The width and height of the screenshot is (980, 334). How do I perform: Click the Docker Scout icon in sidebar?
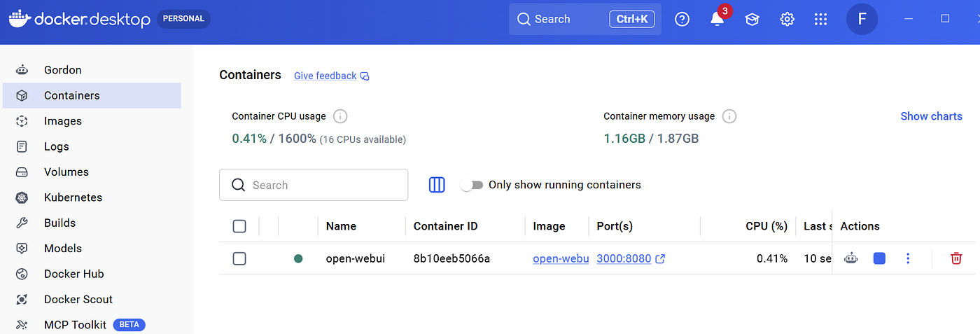click(x=22, y=299)
